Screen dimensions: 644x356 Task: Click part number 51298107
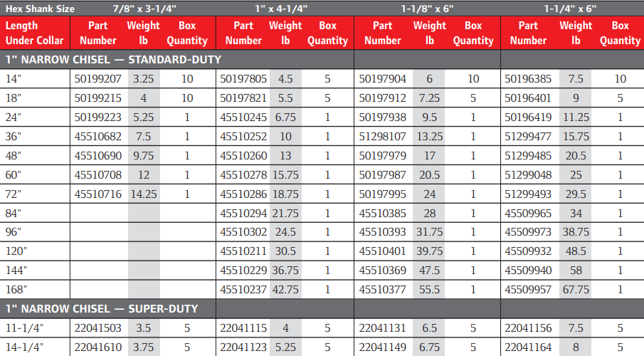tap(382, 137)
